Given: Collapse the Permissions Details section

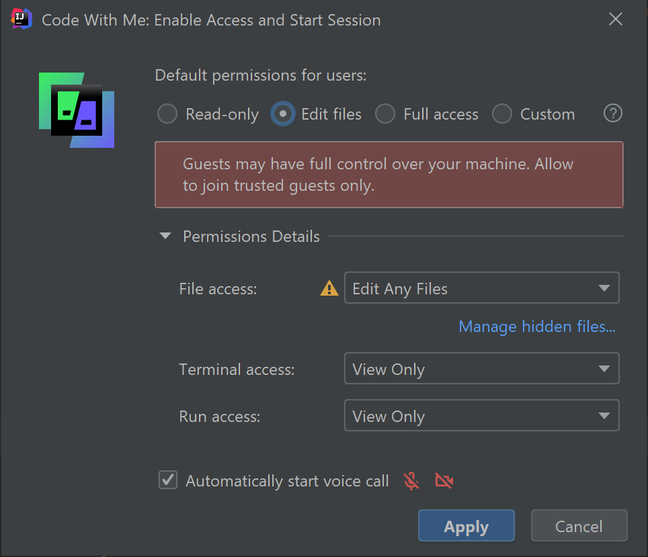Looking at the screenshot, I should tap(165, 236).
